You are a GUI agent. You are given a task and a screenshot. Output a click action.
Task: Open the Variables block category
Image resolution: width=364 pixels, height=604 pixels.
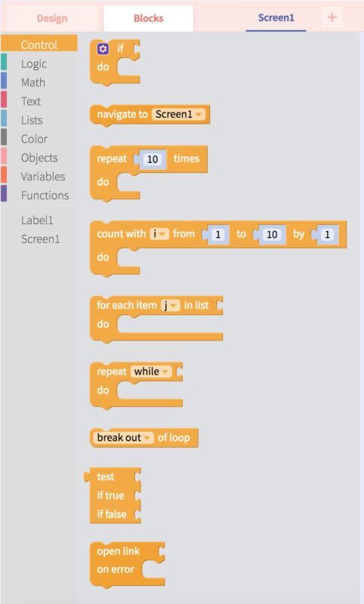pyautogui.click(x=43, y=177)
